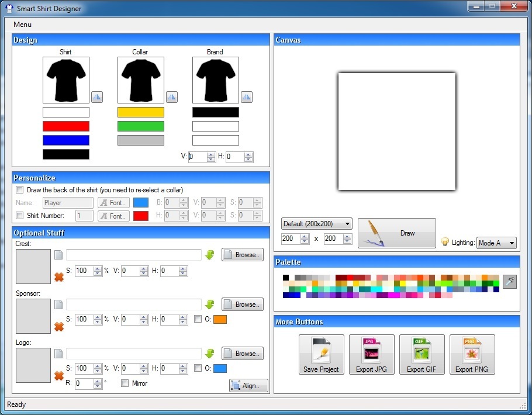Click the Draw button
The height and width of the screenshot is (415, 532).
click(x=396, y=233)
